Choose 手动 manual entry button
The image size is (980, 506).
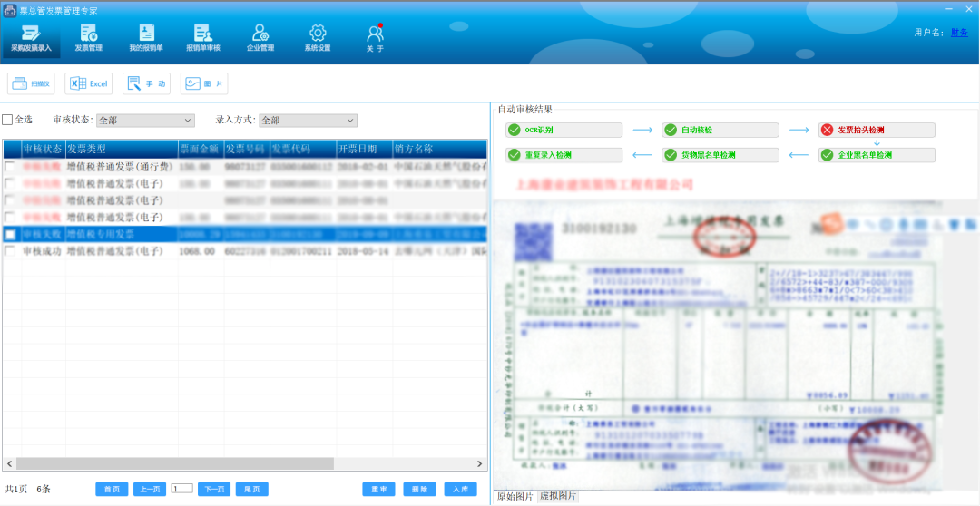147,83
